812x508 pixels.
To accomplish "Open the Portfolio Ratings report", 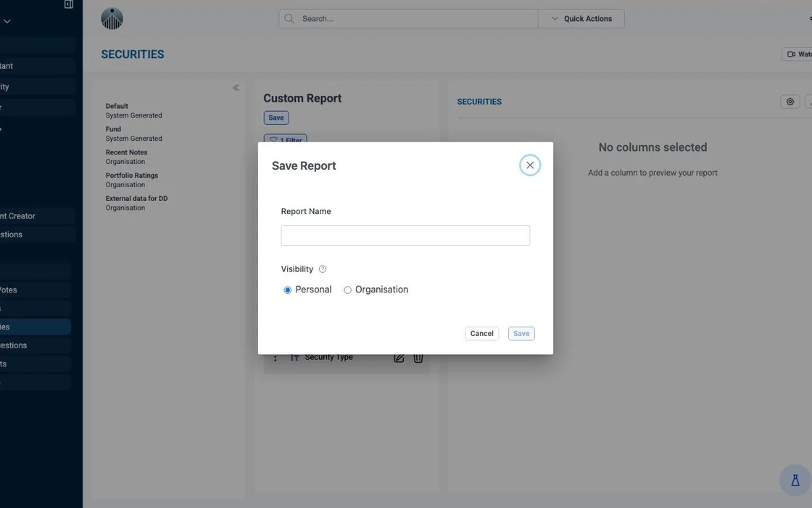I will [131, 180].
